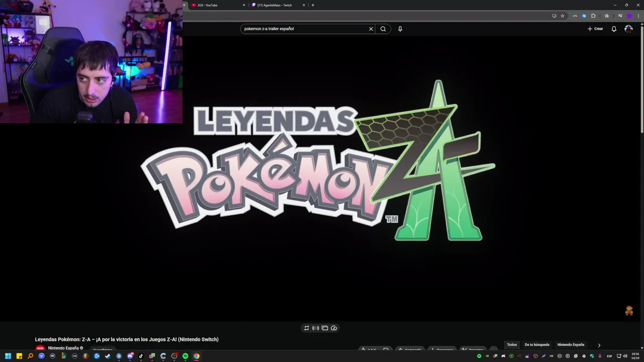Click the Spotify system tray icon
This screenshot has width=644, height=362.
pyautogui.click(x=479, y=356)
